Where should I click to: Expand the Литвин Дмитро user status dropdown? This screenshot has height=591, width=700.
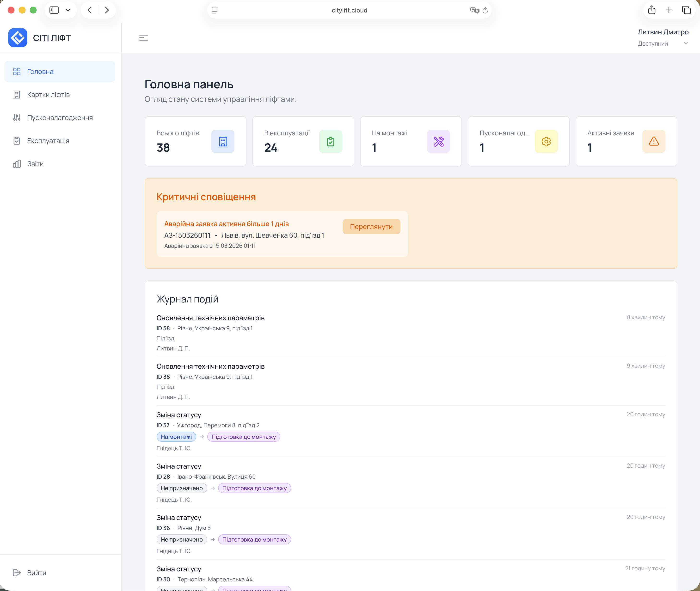(686, 43)
